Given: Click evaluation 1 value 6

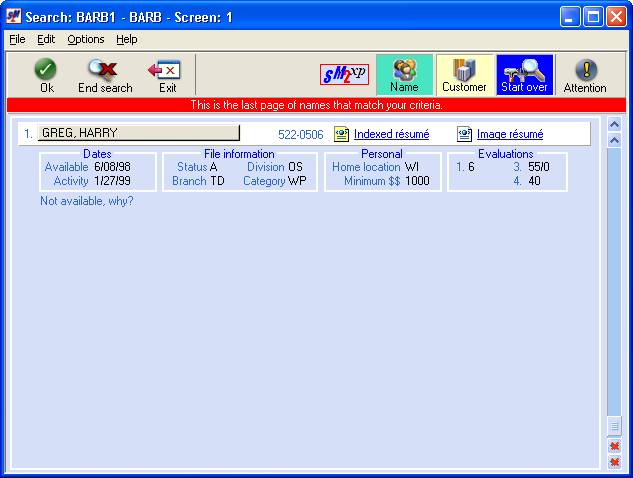Looking at the screenshot, I should click(471, 167).
